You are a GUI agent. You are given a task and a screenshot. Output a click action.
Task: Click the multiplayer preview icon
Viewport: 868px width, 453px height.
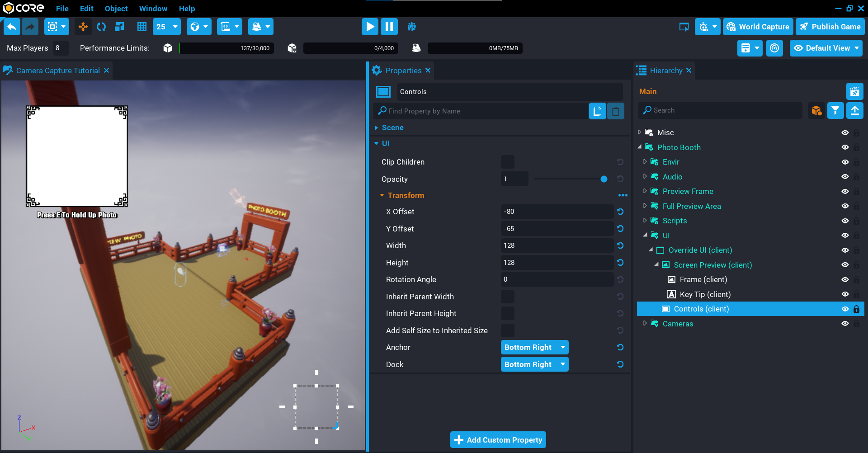(411, 27)
